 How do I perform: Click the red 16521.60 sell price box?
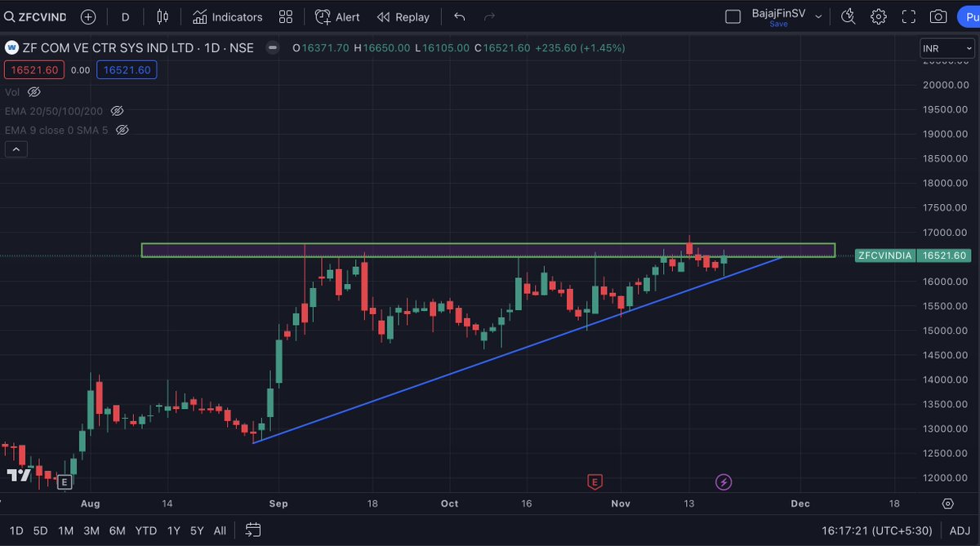coord(33,70)
